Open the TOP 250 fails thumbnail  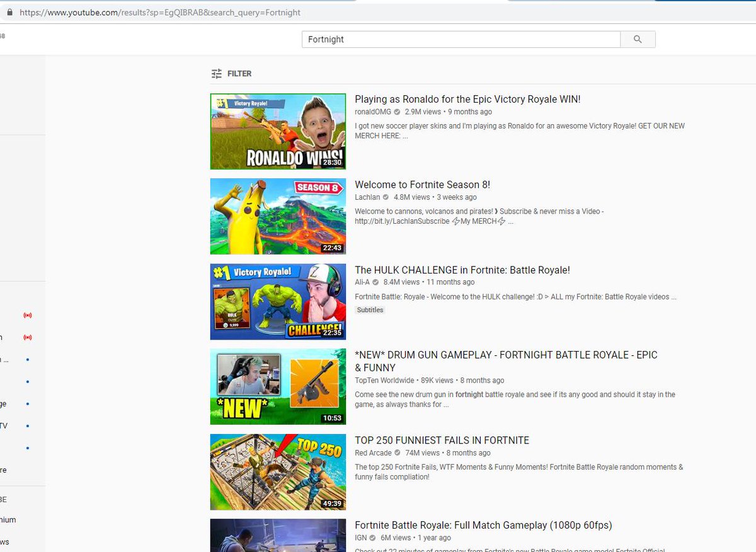[x=278, y=472]
